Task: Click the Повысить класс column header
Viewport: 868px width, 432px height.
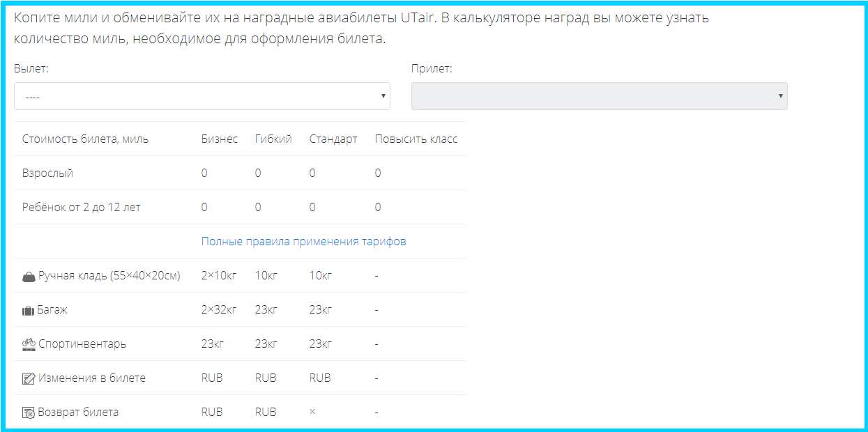Action: point(416,139)
